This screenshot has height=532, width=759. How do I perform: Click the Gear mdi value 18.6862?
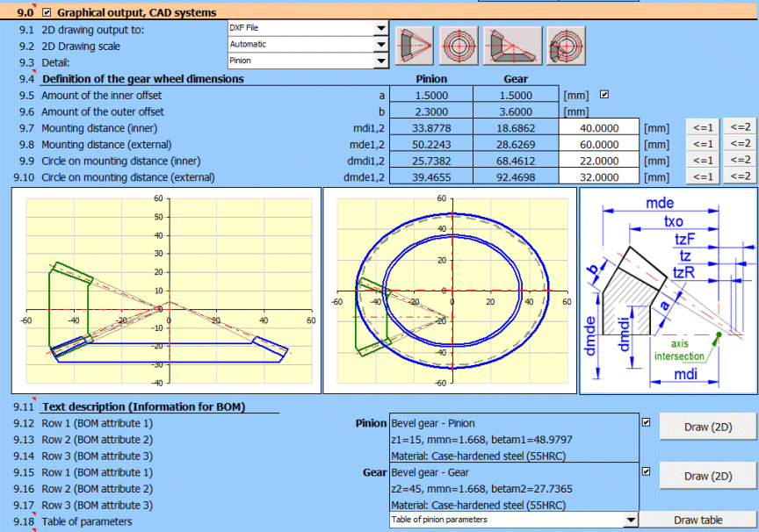click(516, 128)
